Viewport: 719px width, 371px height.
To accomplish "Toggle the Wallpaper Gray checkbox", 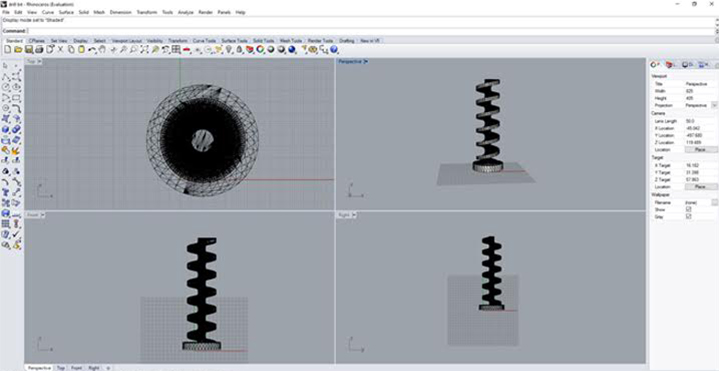I will click(688, 216).
